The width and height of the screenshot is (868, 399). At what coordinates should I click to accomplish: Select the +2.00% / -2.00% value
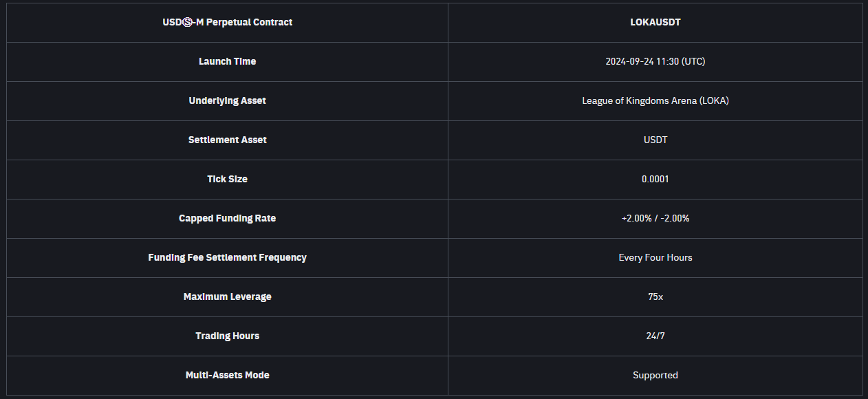click(x=655, y=218)
